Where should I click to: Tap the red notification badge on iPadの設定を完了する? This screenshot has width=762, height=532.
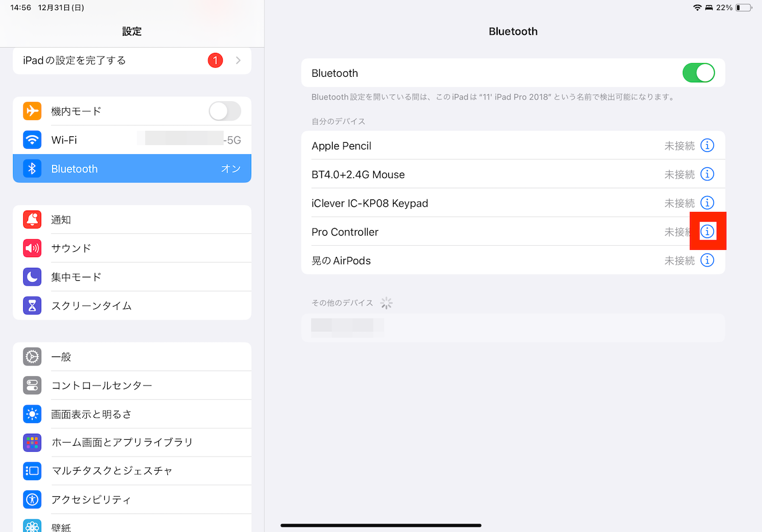(216, 60)
